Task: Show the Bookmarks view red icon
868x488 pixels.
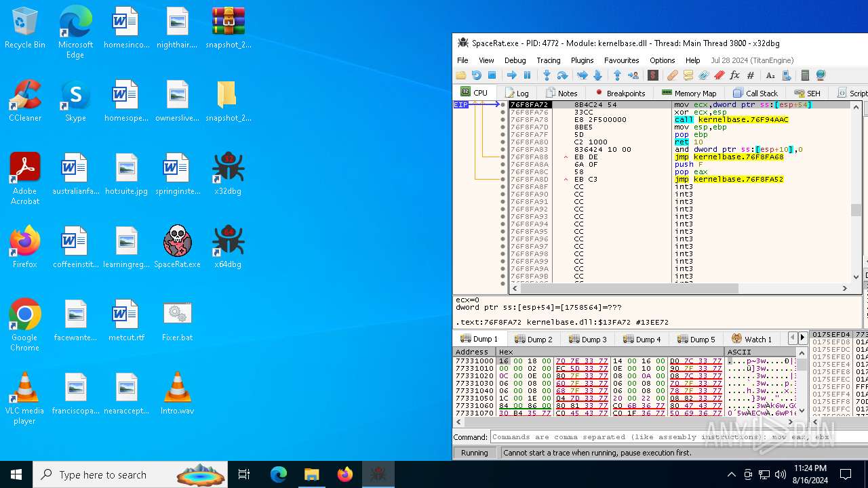Action: coord(719,75)
